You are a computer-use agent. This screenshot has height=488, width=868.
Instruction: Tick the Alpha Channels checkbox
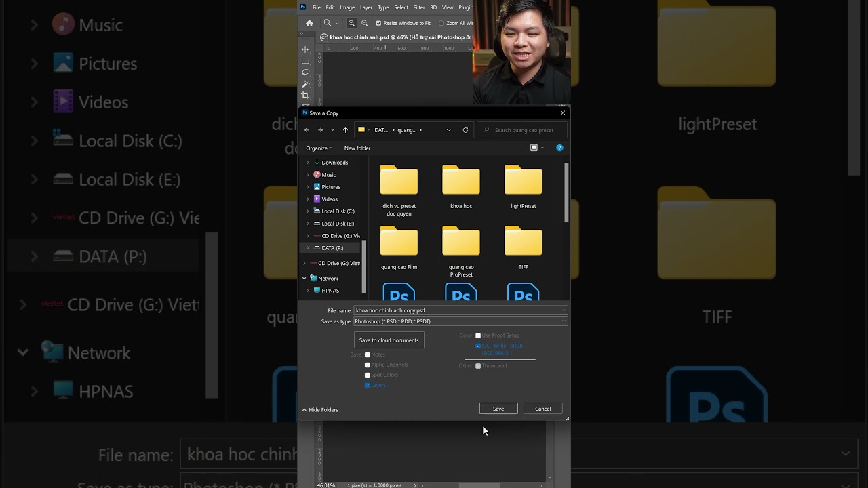pyautogui.click(x=368, y=365)
